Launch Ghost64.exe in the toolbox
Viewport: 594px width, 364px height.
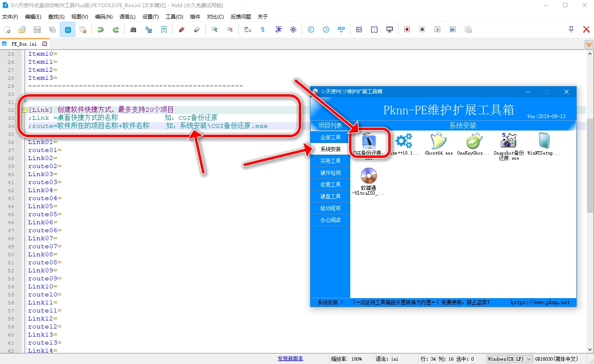(x=439, y=144)
